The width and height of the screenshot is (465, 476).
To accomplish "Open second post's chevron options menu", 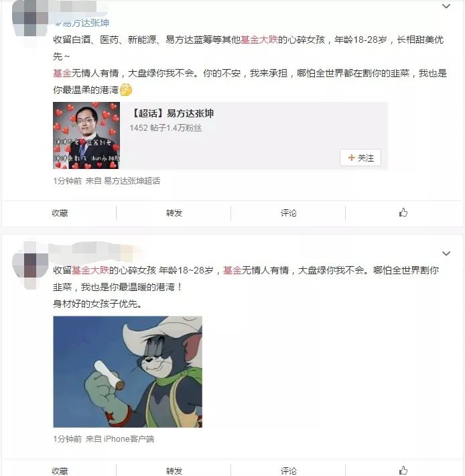I will 446,253.
